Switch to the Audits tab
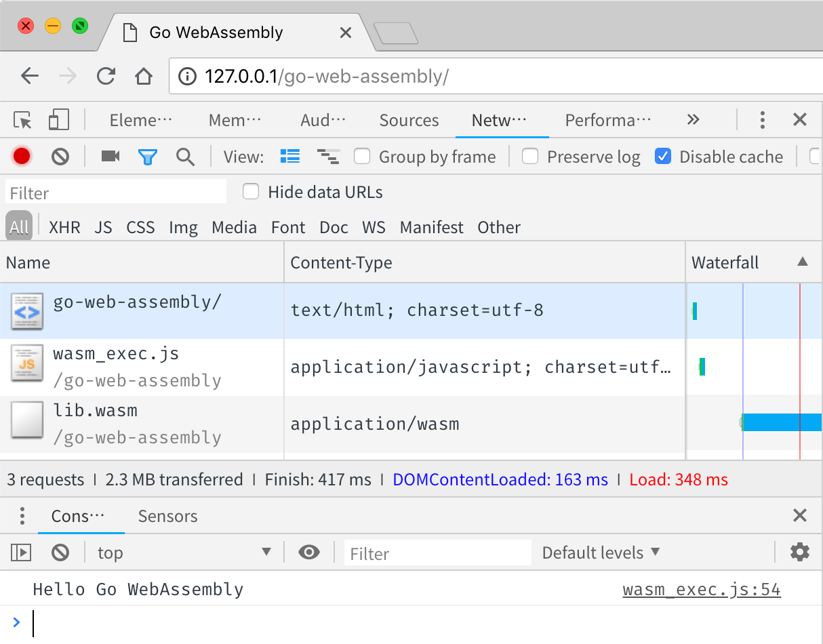 (x=323, y=121)
